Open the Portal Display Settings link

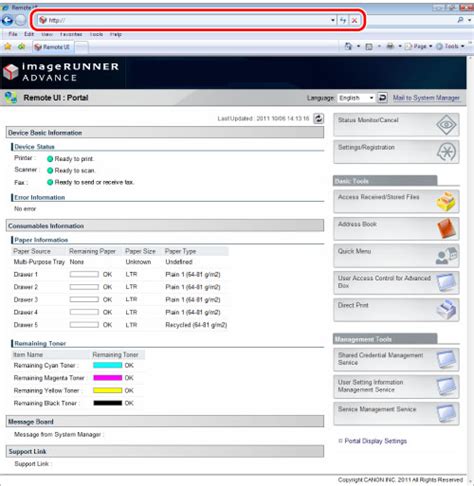click(375, 441)
